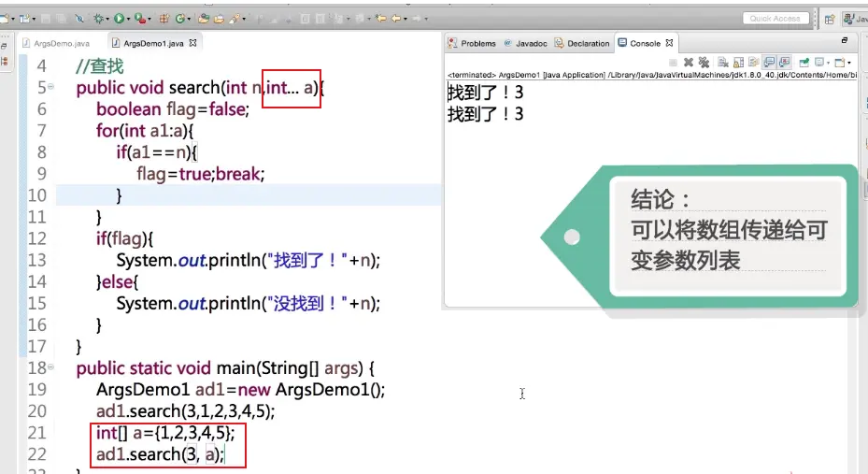Open the Javadoc tab
Image resolution: width=868 pixels, height=474 pixels.
(525, 43)
